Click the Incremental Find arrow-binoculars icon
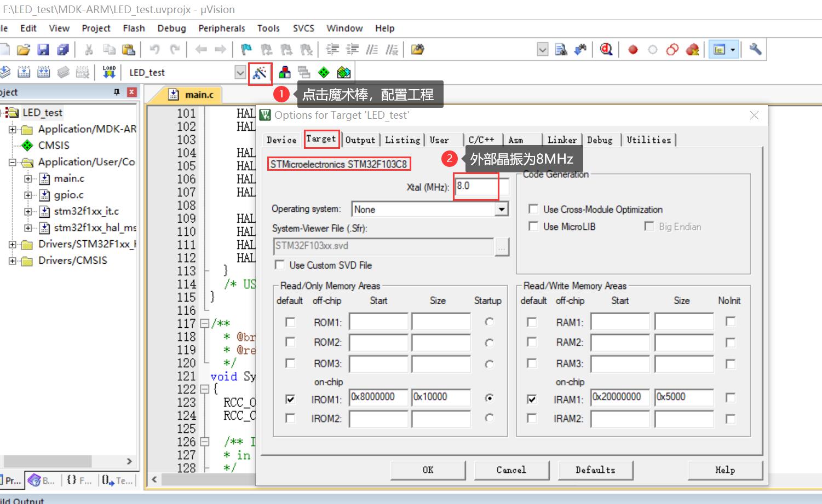The width and height of the screenshot is (822, 504). pos(580,50)
